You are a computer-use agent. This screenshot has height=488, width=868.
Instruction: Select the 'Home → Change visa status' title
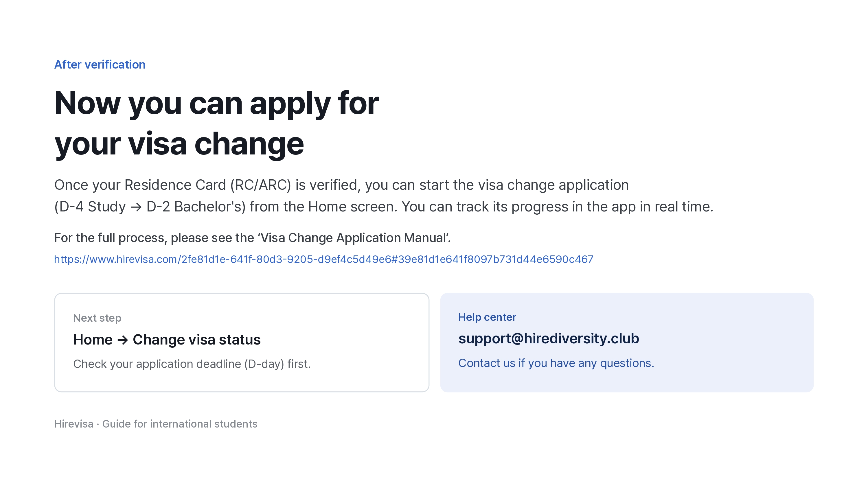(x=167, y=340)
